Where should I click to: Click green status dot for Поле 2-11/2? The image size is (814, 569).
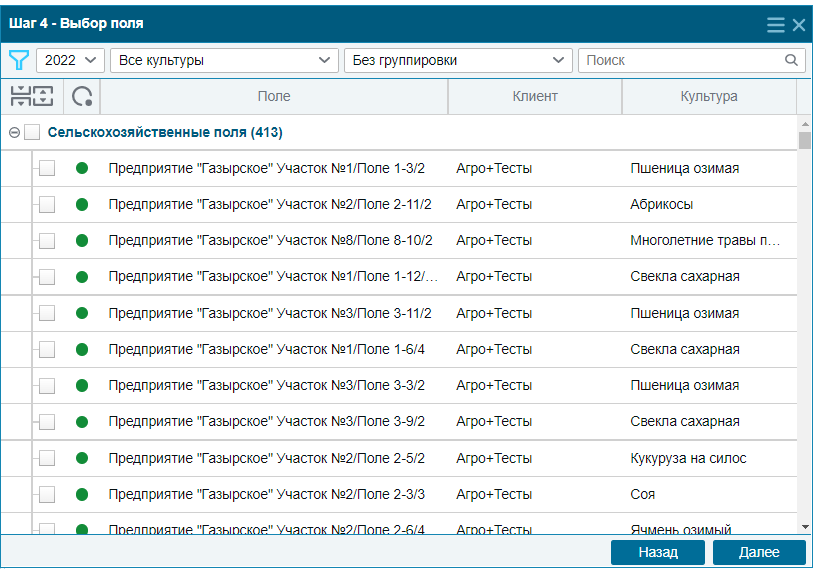(82, 205)
